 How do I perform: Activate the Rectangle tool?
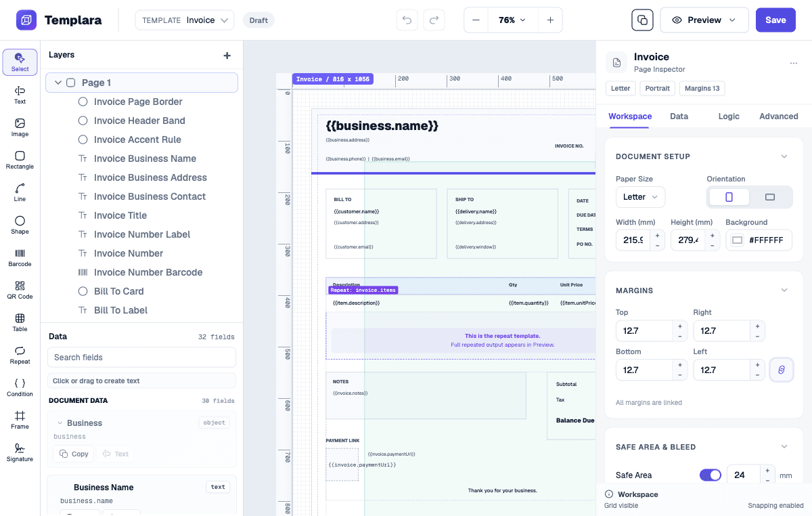coord(20,160)
